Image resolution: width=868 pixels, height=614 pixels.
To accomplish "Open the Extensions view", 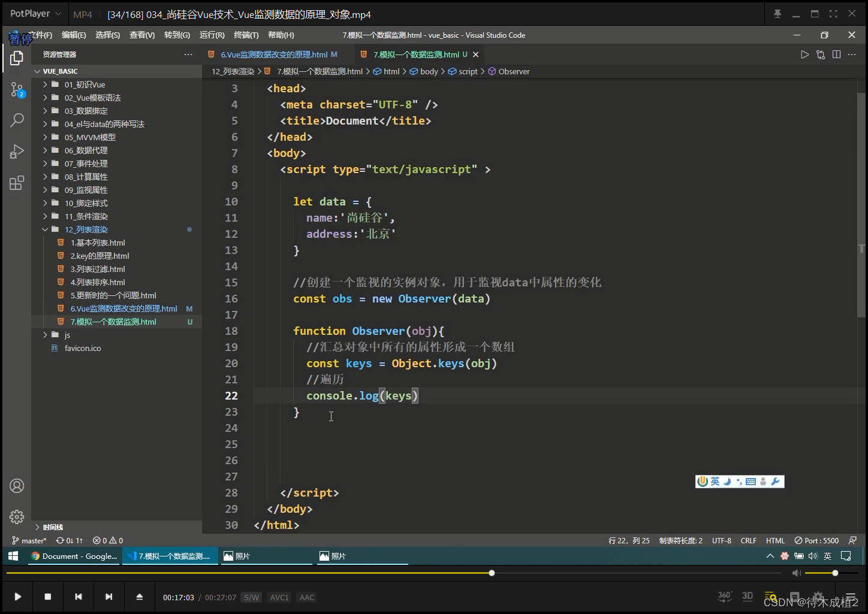I will coord(17,183).
